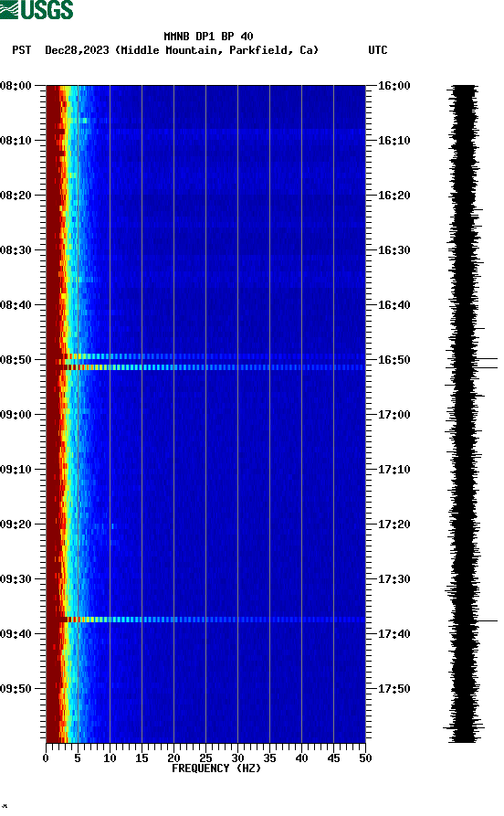Screen dimensions: 504x816
Task: Click the stronger broadband streak just after 08:50
Action: 205,367
